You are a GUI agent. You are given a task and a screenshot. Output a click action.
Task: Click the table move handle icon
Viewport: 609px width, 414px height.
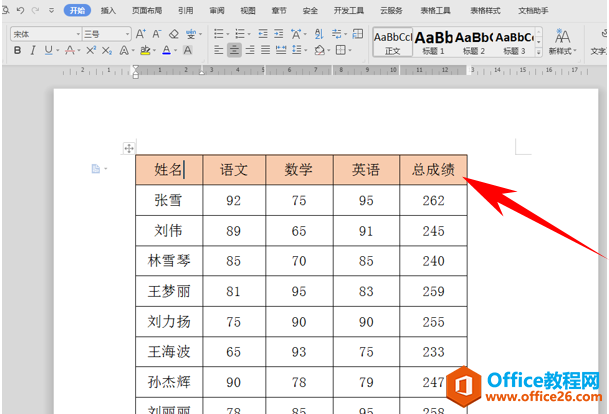[129, 148]
